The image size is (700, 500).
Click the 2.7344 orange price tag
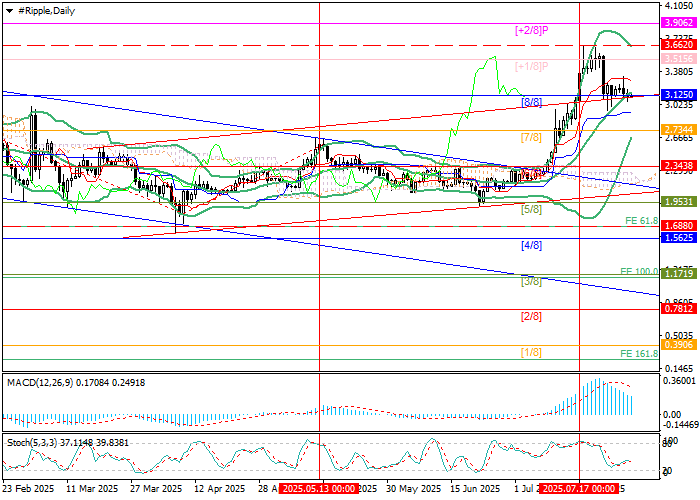pyautogui.click(x=679, y=130)
